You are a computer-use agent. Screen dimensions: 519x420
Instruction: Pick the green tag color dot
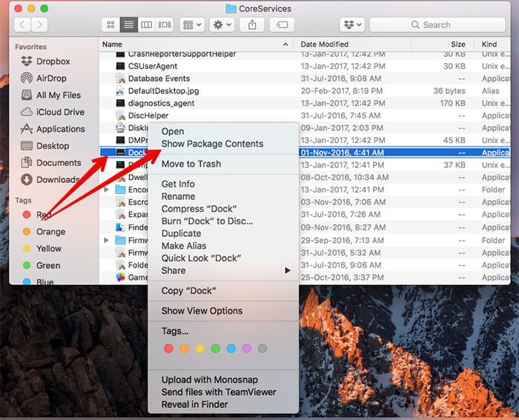(215, 348)
